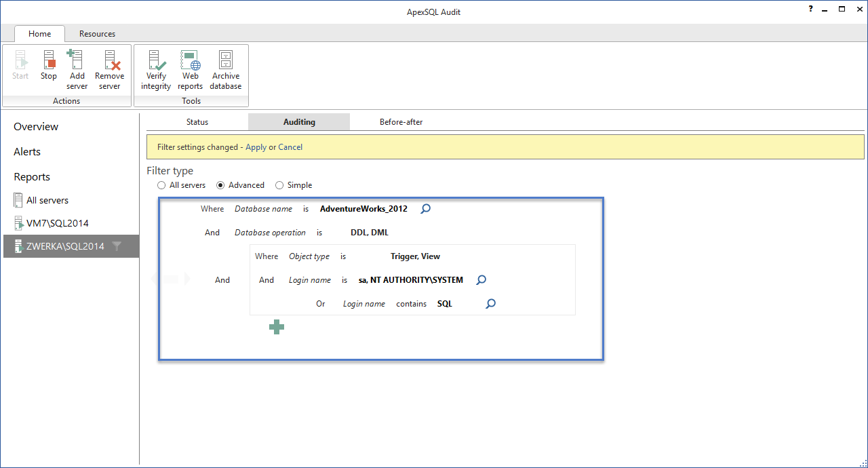The image size is (868, 468).
Task: Click the search icon beside sa, NT AUTHORITY\SYSTEM
Action: (481, 280)
